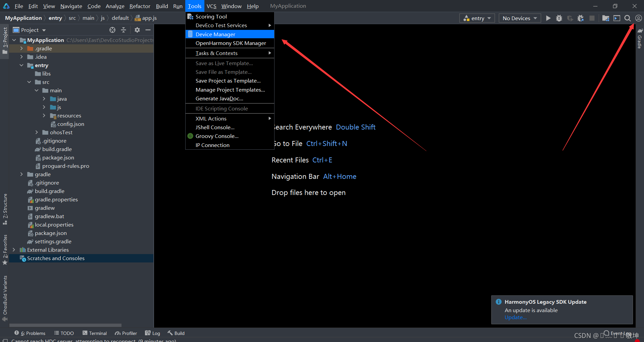Viewport: 644px width, 342px height.
Task: Click the Project panel horizontal scrollbar
Action: point(65,325)
